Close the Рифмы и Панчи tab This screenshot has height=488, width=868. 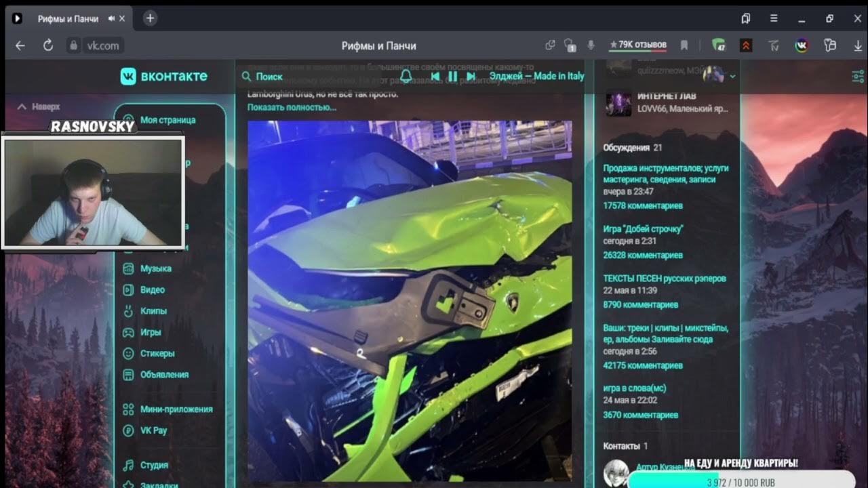122,18
